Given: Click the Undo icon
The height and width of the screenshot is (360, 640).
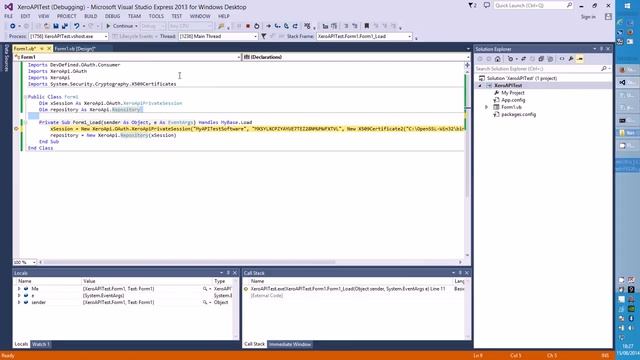Looking at the screenshot, I should click(x=76, y=26).
